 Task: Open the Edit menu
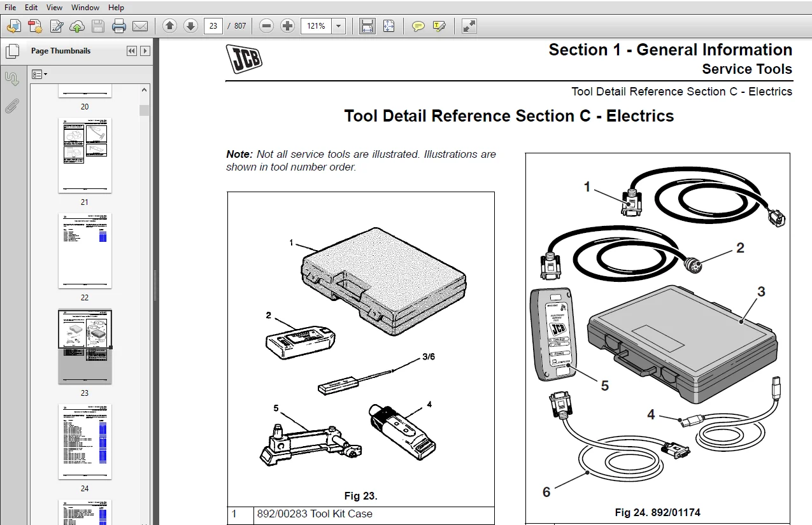(31, 8)
